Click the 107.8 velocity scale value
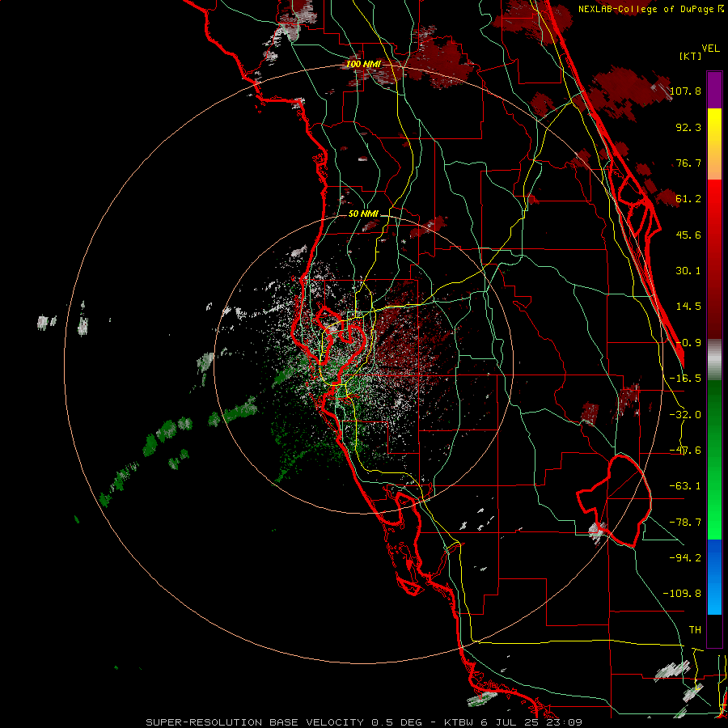This screenshot has width=728, height=728. point(685,91)
